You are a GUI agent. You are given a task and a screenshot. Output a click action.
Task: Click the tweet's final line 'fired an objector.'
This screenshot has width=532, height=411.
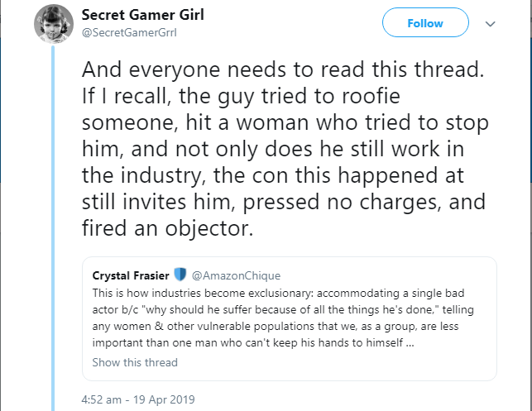point(168,228)
